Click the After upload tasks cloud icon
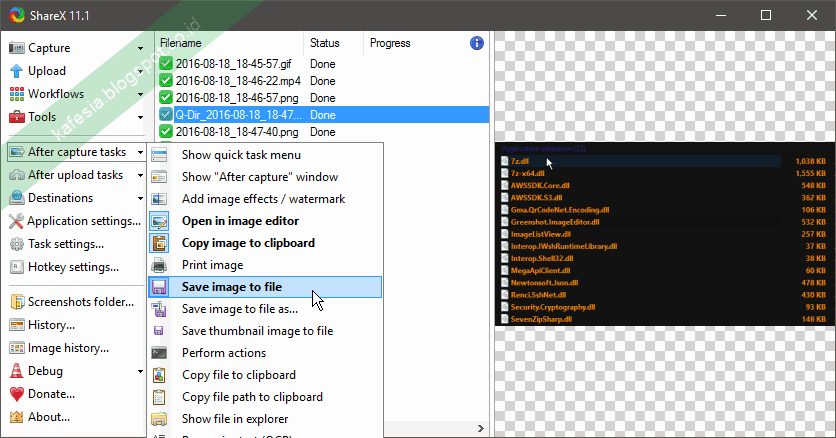Screen dimensions: 836x438 17,175
